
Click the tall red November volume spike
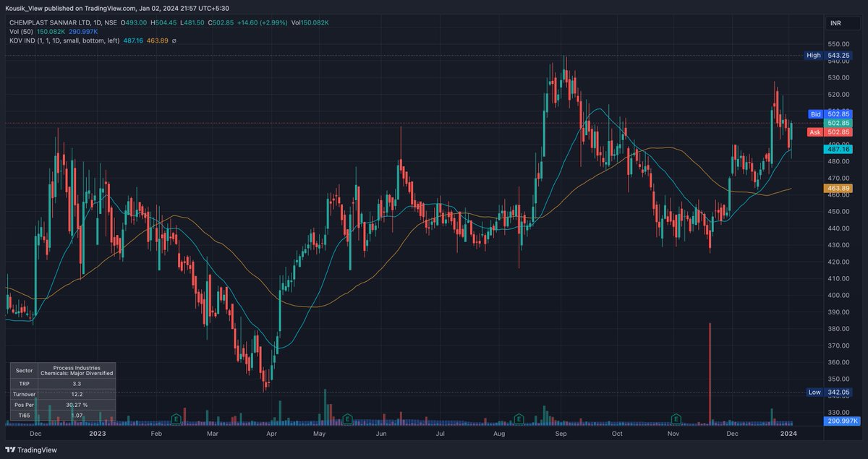pyautogui.click(x=710, y=373)
